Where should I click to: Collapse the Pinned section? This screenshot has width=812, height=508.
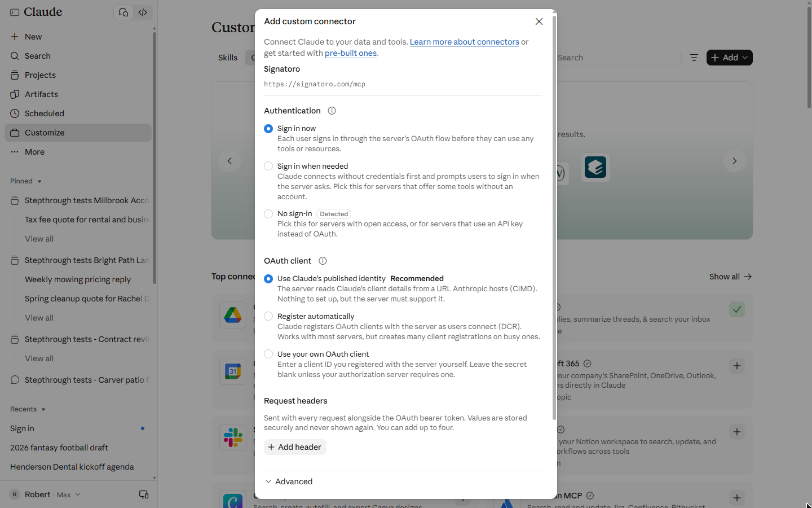click(x=26, y=181)
